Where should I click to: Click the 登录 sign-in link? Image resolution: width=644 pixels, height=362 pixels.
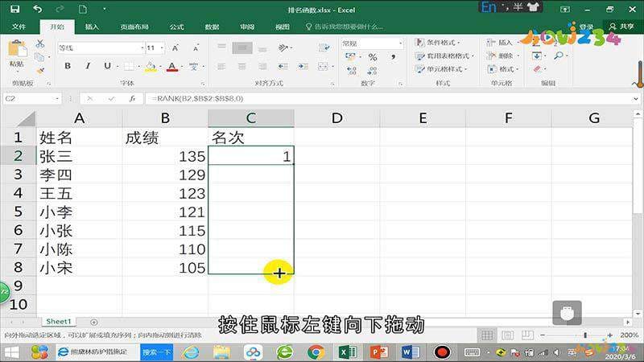coord(586,27)
